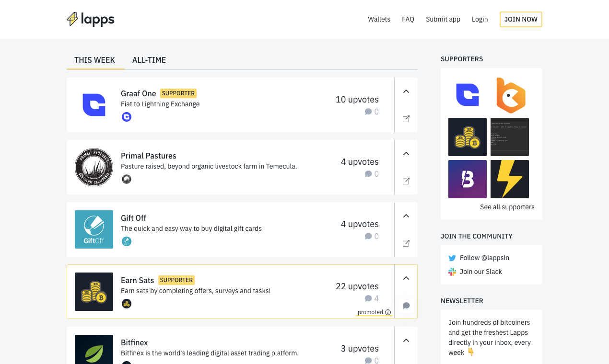Click orange hexagon supporter logo

[510, 95]
